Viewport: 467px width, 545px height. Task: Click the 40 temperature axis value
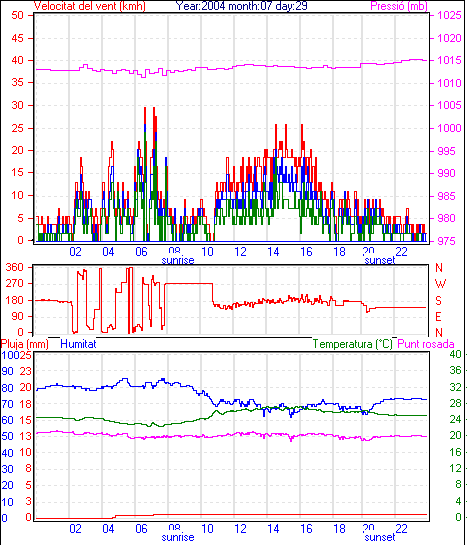(x=455, y=354)
